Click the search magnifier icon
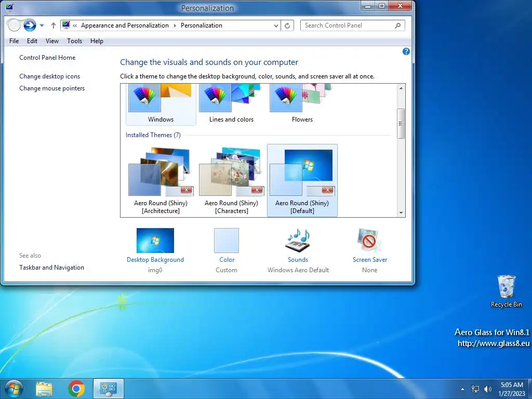The width and height of the screenshot is (532, 399). coord(397,25)
